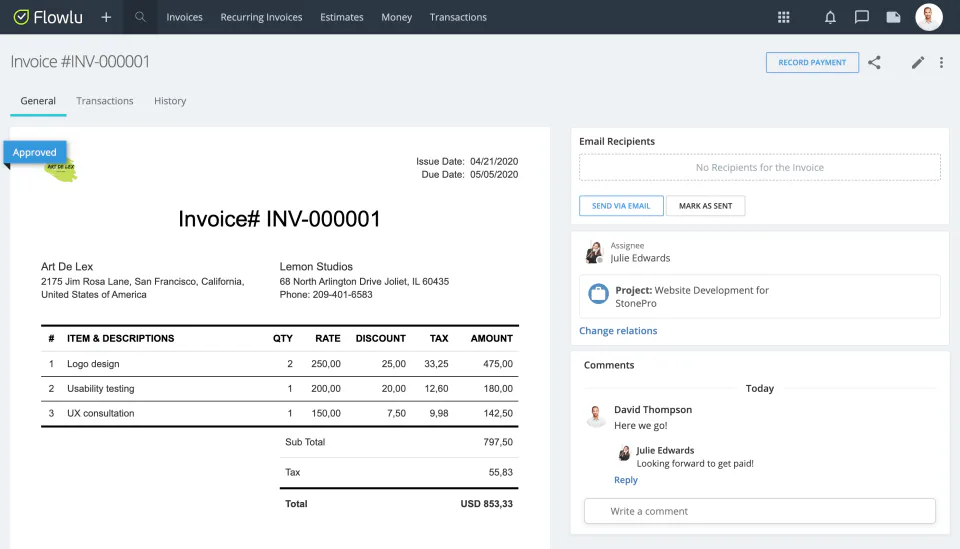The height and width of the screenshot is (549, 960).
Task: Open the search magnifier in top bar
Action: 140,17
